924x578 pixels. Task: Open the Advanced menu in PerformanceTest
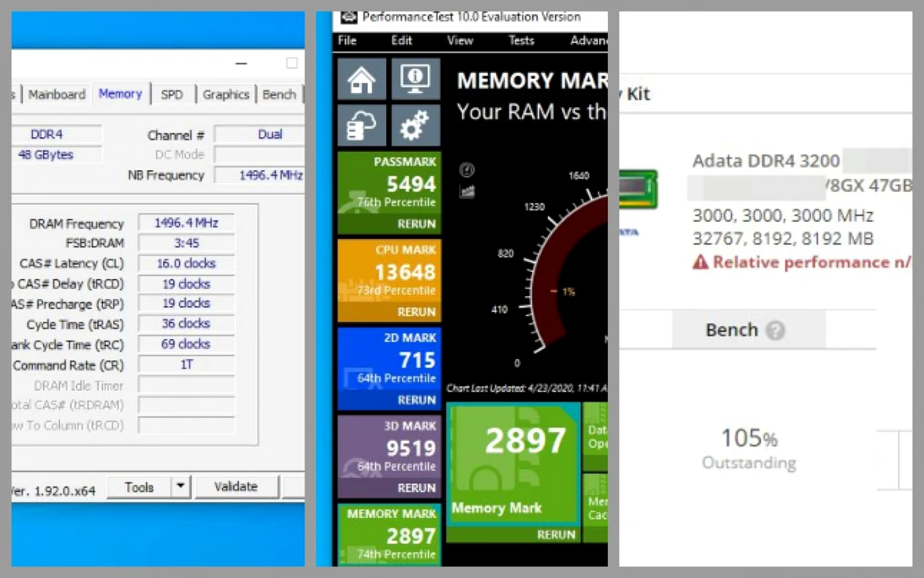point(589,41)
